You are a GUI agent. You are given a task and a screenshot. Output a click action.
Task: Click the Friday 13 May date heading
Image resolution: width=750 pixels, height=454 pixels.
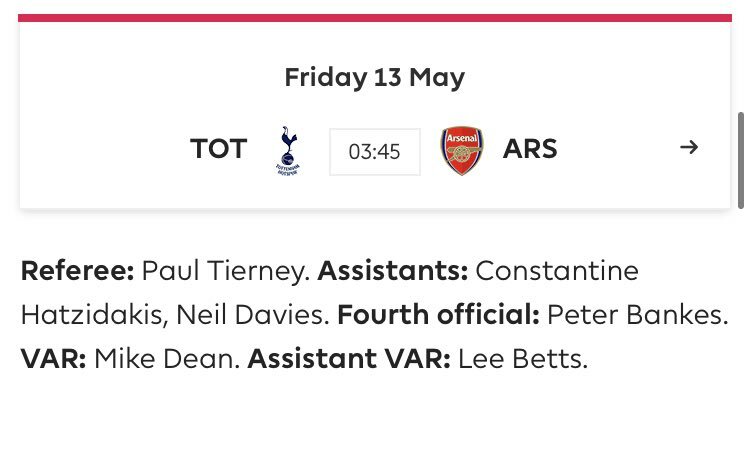(375, 78)
